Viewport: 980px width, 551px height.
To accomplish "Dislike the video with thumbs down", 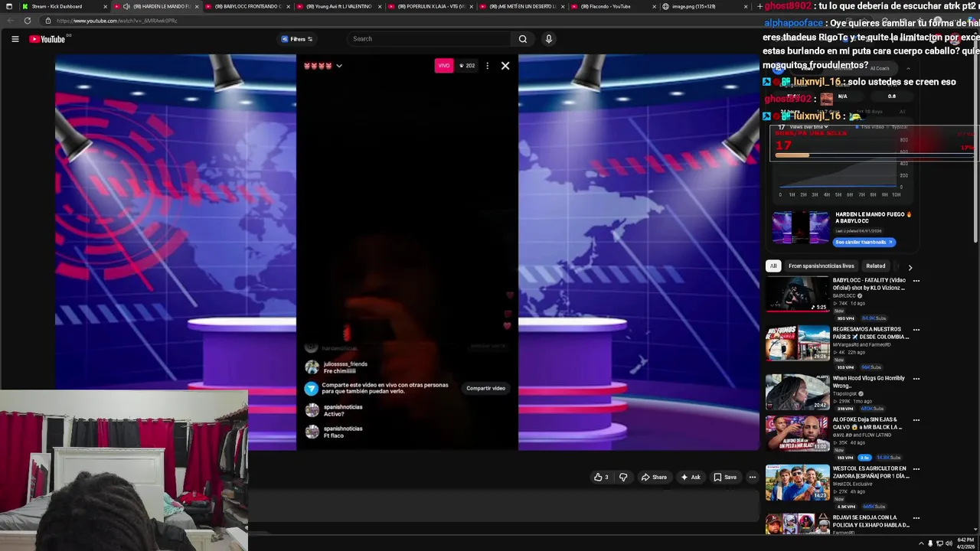I will pyautogui.click(x=623, y=477).
